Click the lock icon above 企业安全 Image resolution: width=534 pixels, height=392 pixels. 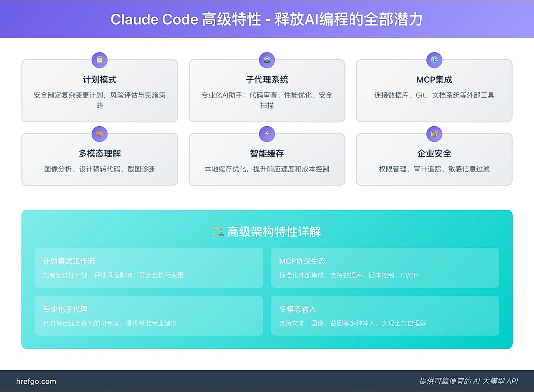[x=434, y=134]
